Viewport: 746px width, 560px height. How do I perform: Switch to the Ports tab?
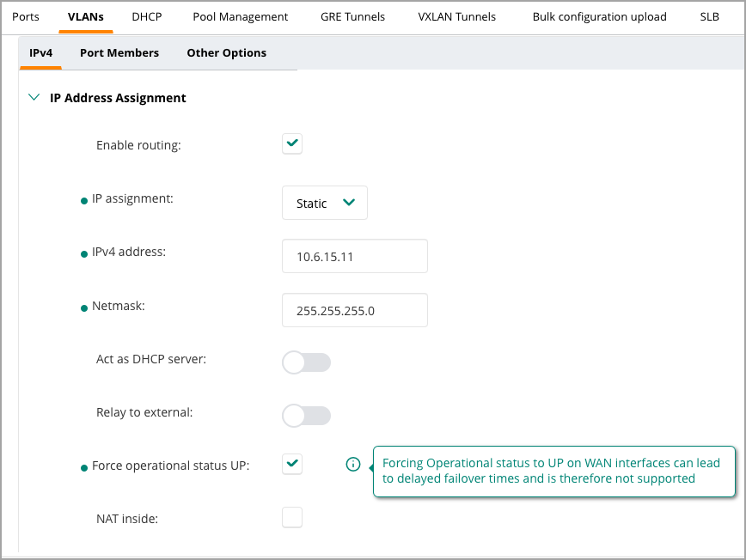point(26,16)
